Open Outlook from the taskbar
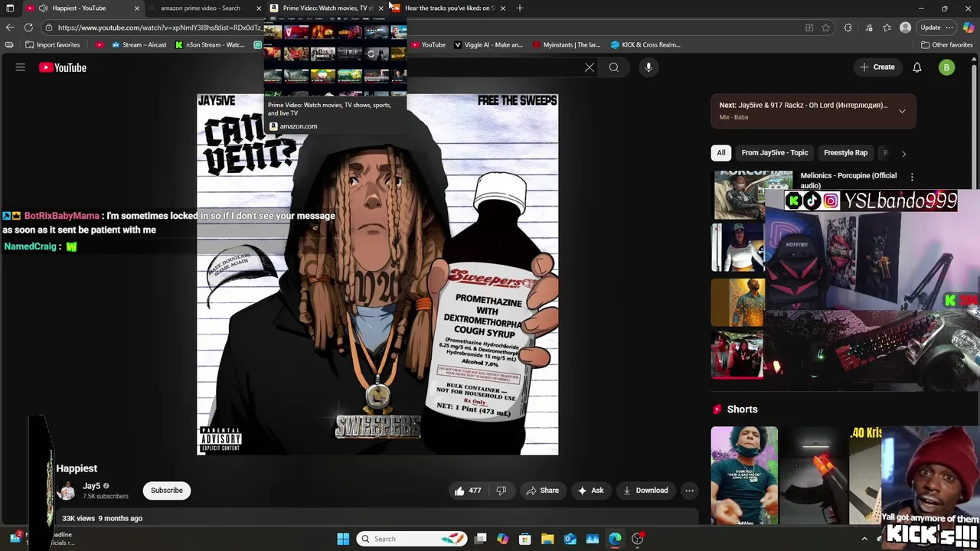The height and width of the screenshot is (551, 980). click(x=570, y=539)
